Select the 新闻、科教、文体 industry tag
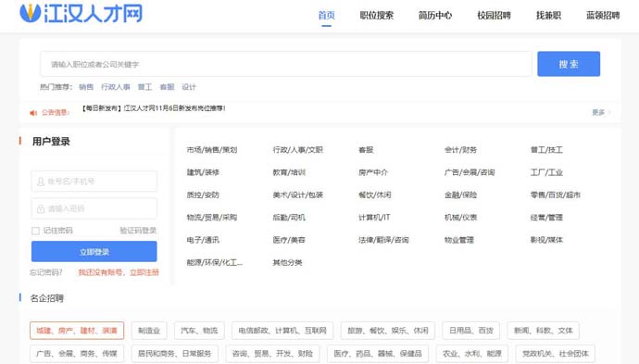 pyautogui.click(x=544, y=331)
